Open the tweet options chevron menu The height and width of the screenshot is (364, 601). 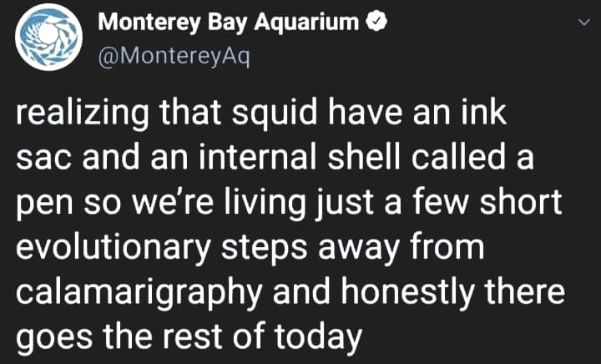coord(583,25)
